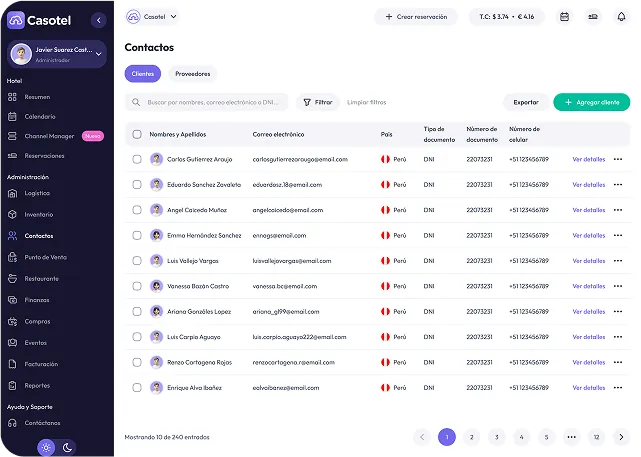Screen dimensions: 641x457
Task: Open the Filtrar filter options
Action: (x=316, y=102)
